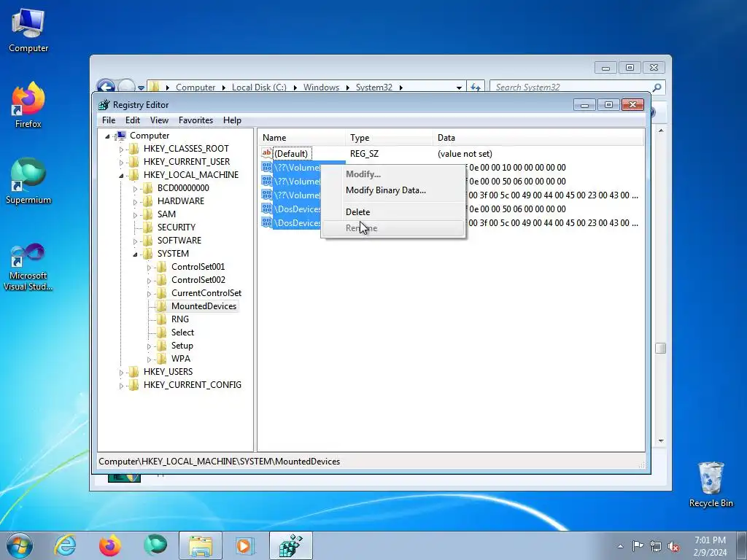Click the first \??\Volume binary value icon
This screenshot has width=747, height=560.
[267, 167]
